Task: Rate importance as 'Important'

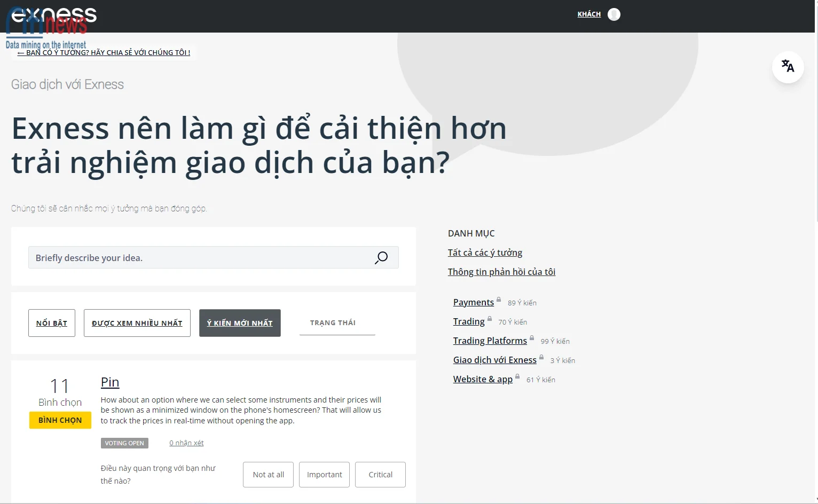Action: pyautogui.click(x=324, y=475)
